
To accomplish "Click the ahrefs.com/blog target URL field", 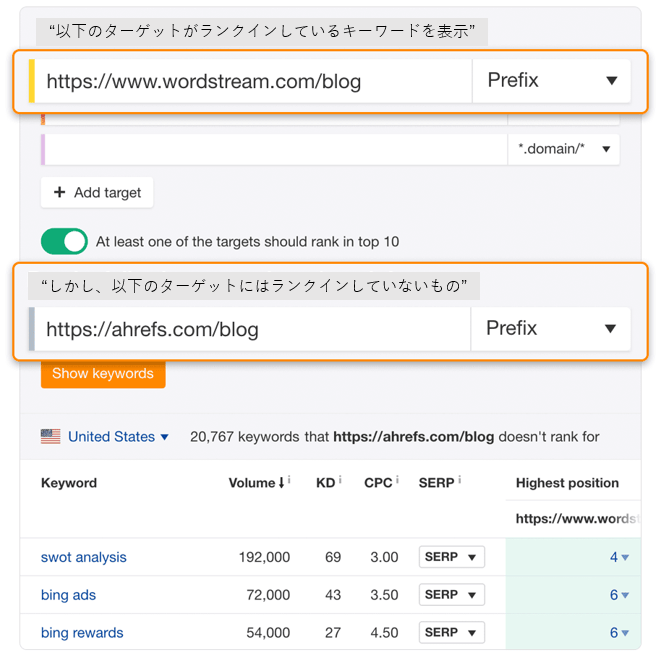I will 252,329.
